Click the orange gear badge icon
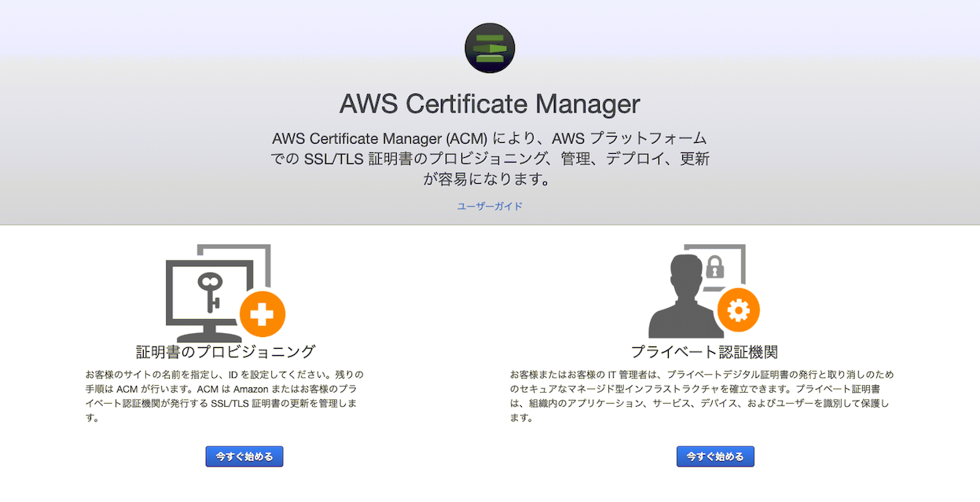Screen dimensions: 980x502 click(x=739, y=311)
